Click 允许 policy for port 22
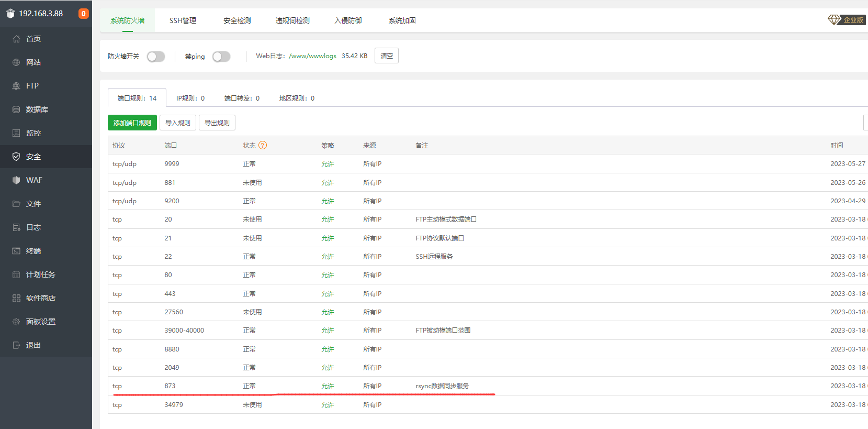 (328, 257)
